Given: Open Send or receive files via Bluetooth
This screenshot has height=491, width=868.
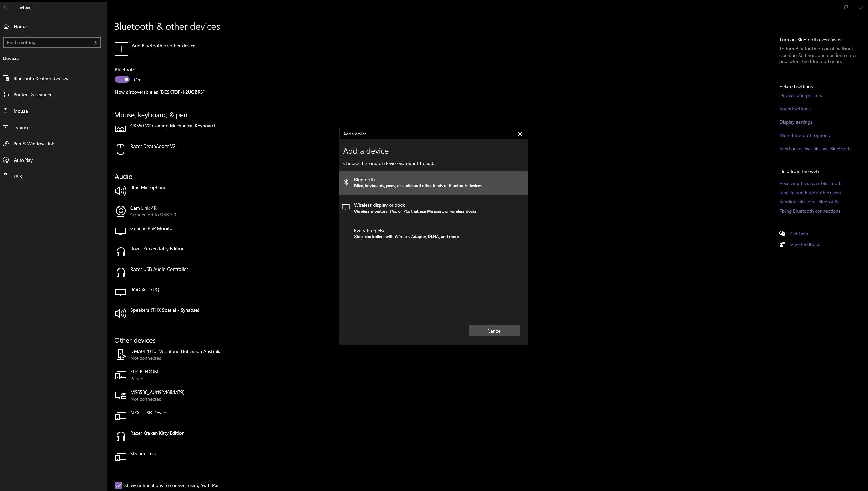Looking at the screenshot, I should click(815, 148).
